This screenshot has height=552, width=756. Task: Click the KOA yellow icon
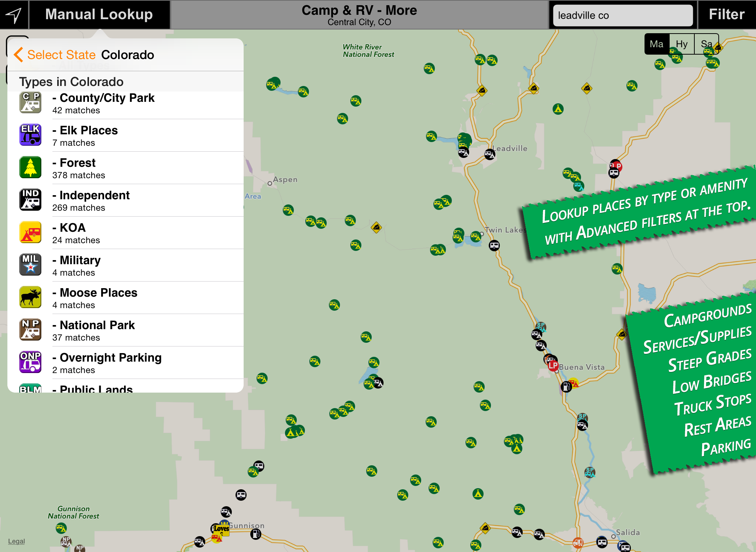coord(30,232)
